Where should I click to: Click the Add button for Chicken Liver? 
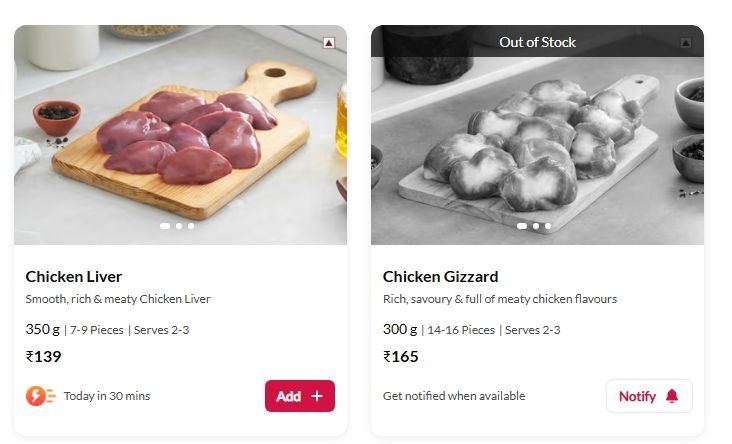299,396
